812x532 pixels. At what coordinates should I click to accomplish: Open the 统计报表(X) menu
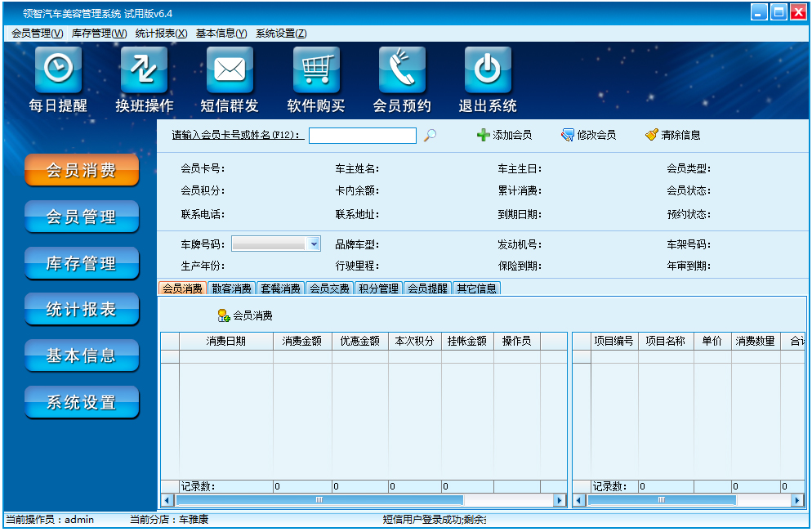click(x=161, y=34)
